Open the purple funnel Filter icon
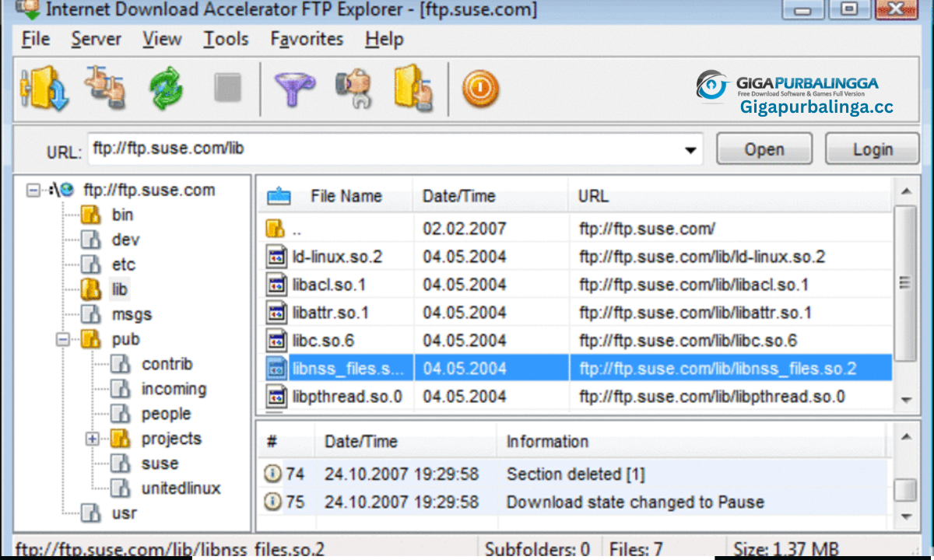This screenshot has height=560, width=934. (x=293, y=89)
